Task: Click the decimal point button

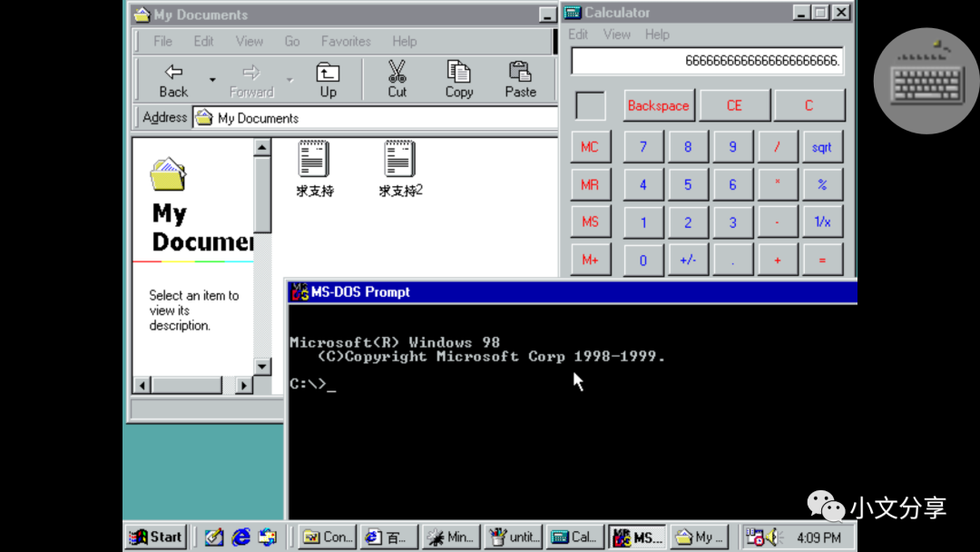Action: [x=732, y=260]
